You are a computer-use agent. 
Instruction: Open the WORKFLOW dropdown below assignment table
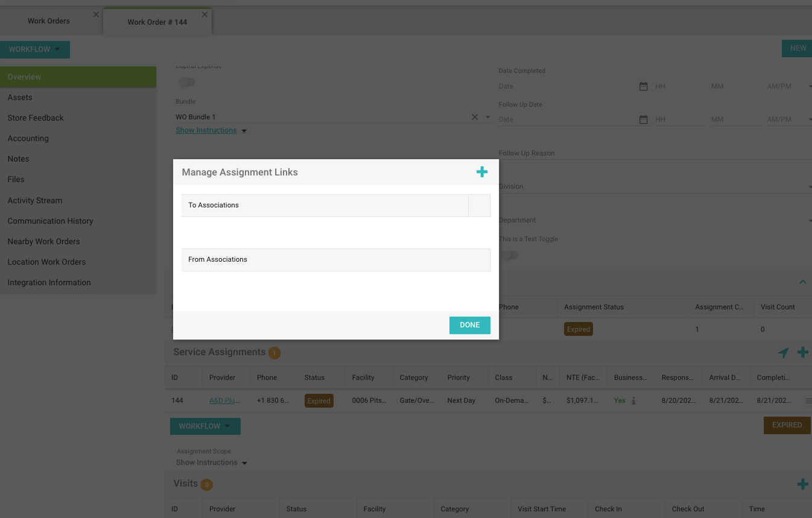[x=205, y=426]
